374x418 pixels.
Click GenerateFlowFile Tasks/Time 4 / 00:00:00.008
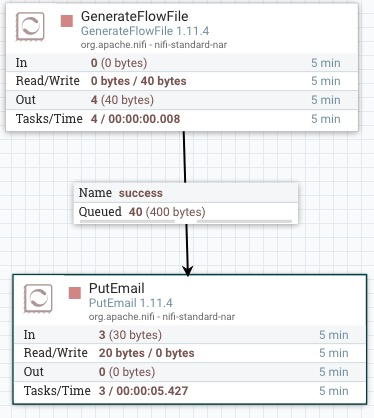[x=135, y=119]
